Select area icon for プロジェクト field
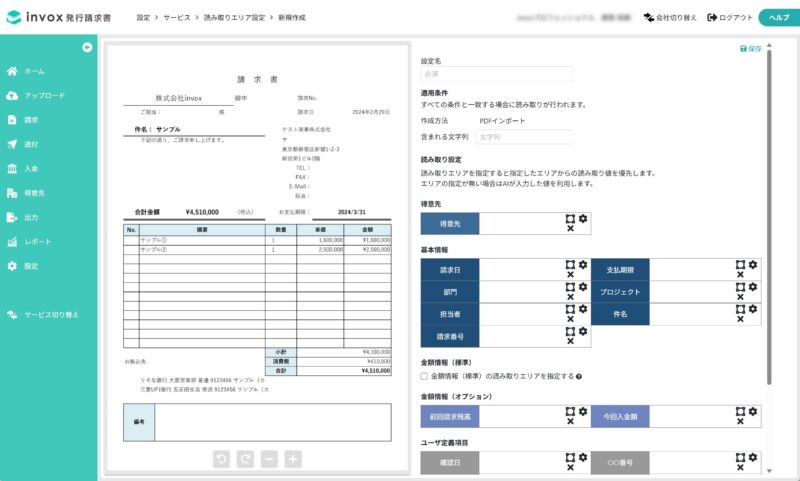The image size is (800, 481). pyautogui.click(x=740, y=287)
